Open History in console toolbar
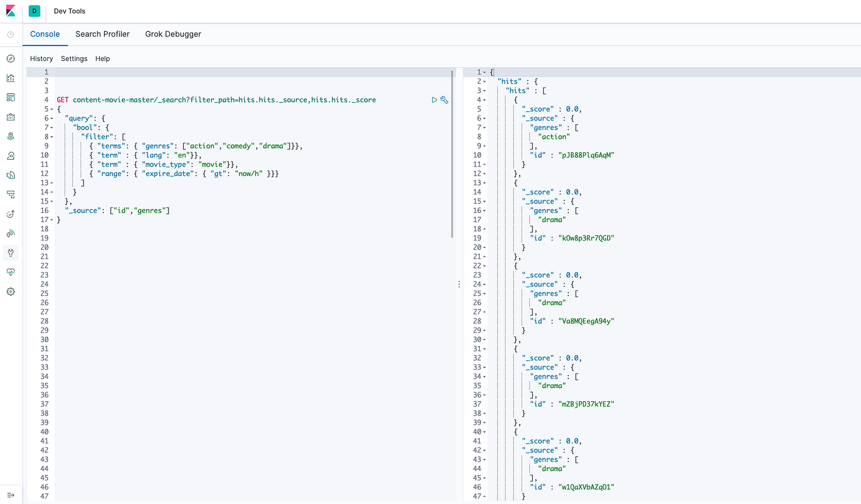The height and width of the screenshot is (504, 861). tap(42, 58)
